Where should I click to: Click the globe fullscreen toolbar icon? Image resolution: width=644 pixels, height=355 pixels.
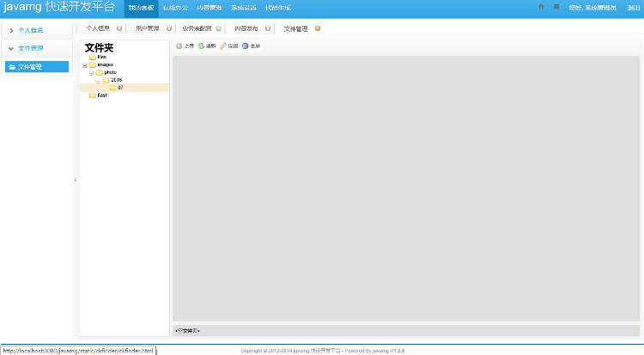coord(246,46)
